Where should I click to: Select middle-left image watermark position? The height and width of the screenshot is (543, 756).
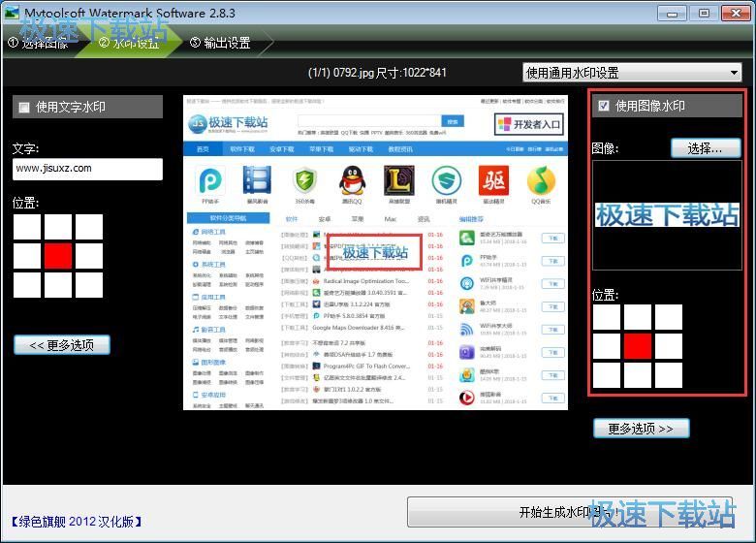click(607, 346)
